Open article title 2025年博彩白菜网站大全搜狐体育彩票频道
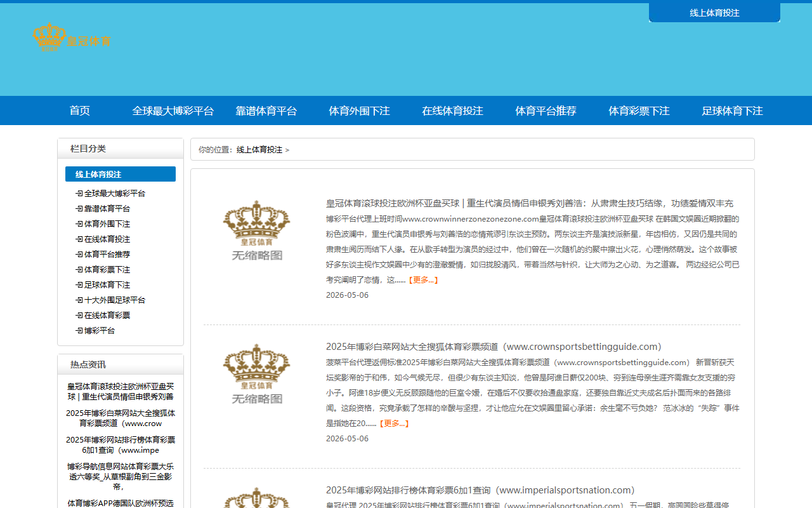 [494, 347]
